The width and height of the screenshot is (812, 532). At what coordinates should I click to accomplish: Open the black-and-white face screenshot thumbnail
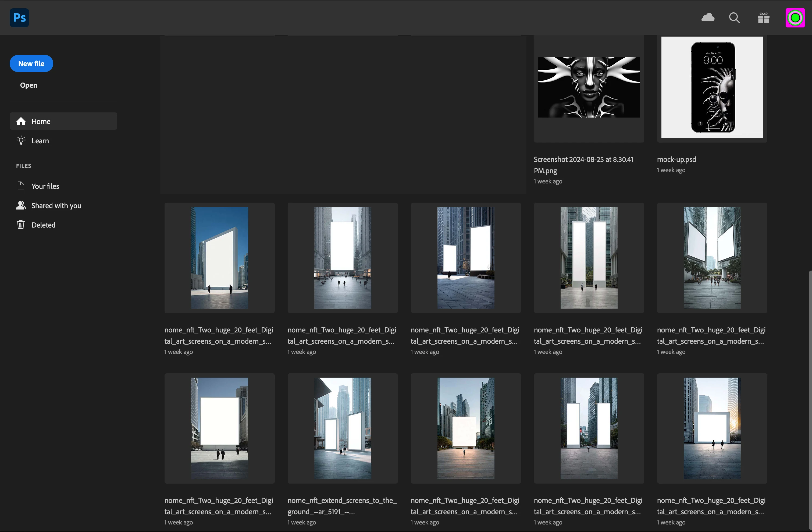589,88
